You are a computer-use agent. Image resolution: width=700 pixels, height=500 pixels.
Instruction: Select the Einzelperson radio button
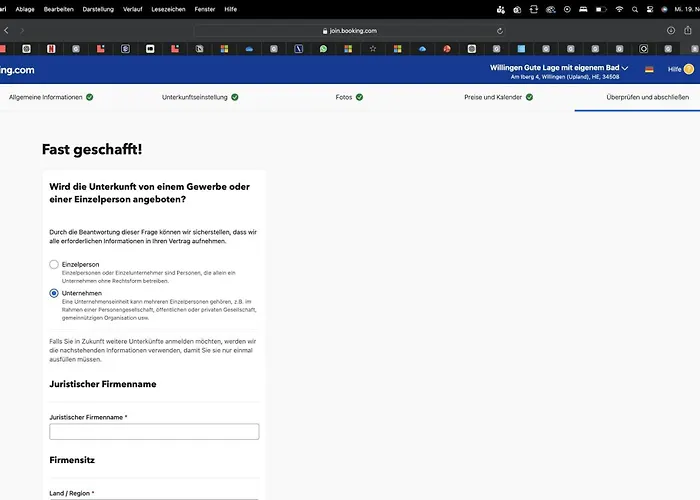point(54,264)
